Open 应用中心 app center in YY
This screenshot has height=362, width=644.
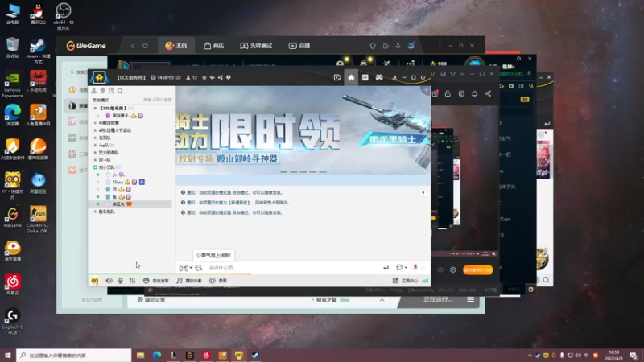point(405,281)
